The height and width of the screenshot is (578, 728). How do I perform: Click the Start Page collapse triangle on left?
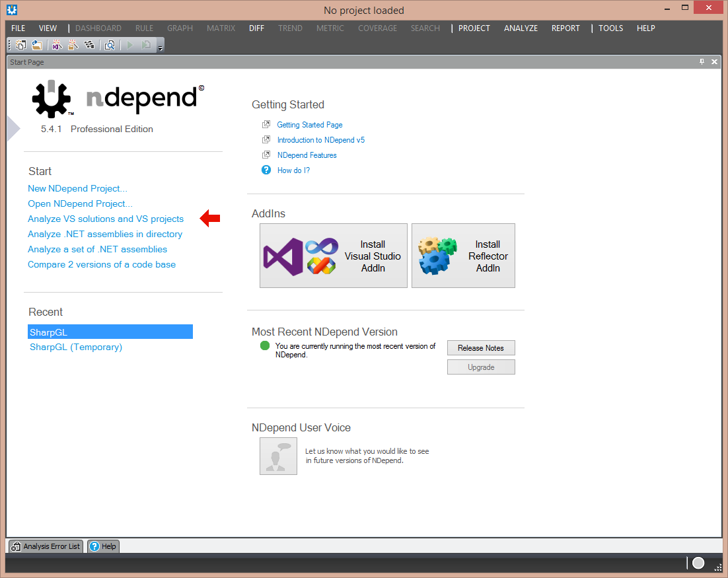(13, 129)
